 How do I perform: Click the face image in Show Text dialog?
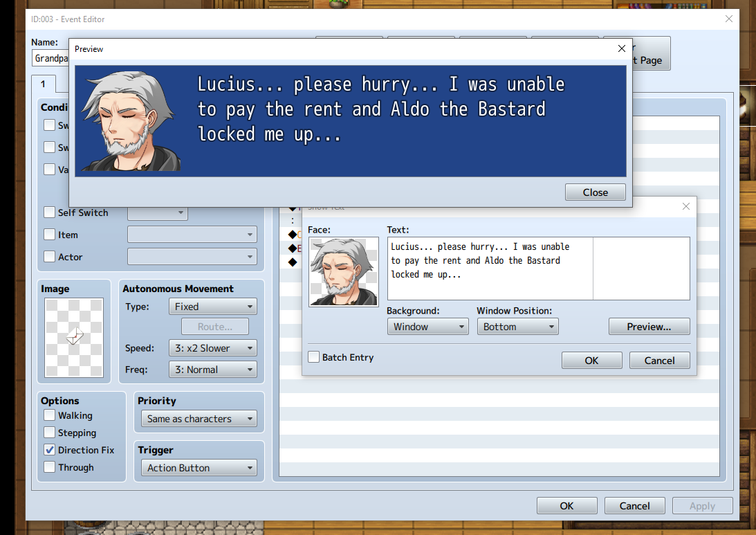click(344, 272)
